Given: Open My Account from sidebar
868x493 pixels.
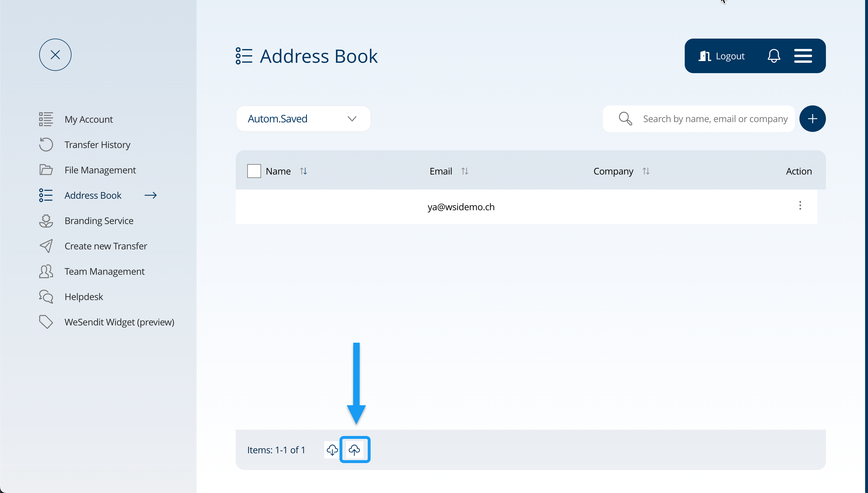Looking at the screenshot, I should pyautogui.click(x=88, y=119).
